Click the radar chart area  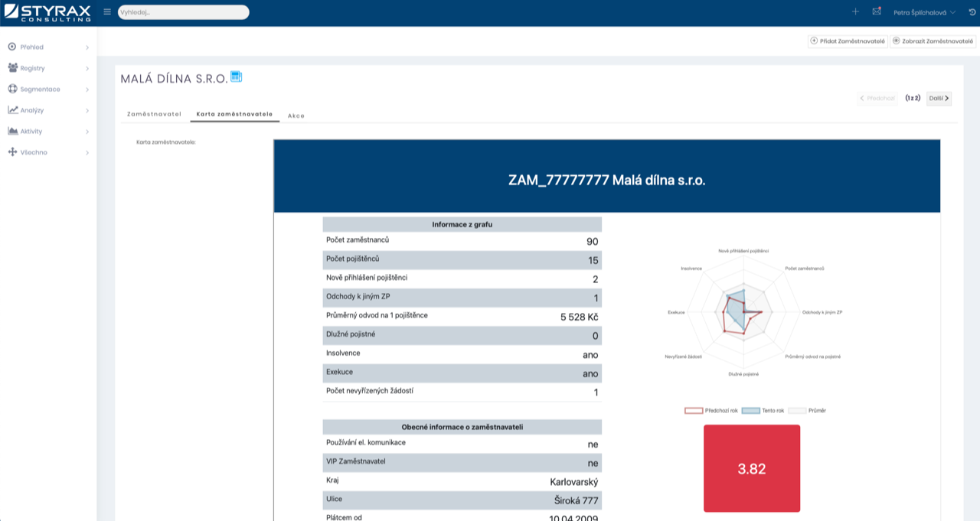pos(743,312)
